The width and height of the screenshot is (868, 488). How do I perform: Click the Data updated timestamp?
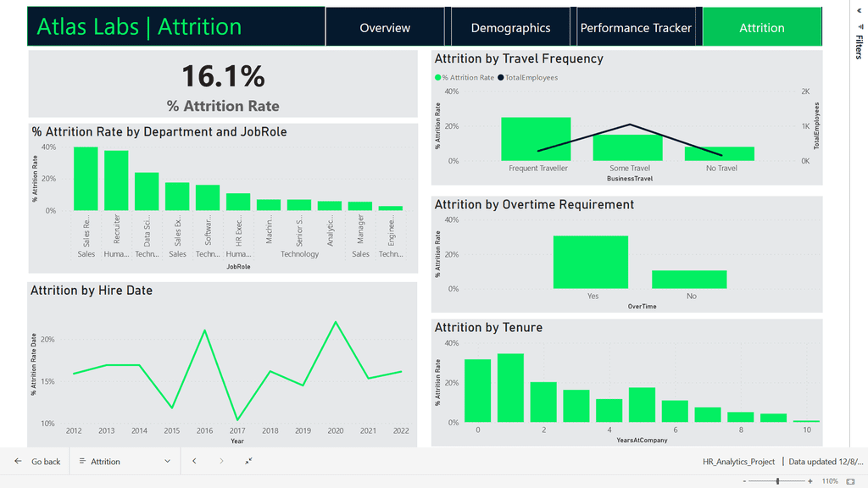pos(826,462)
